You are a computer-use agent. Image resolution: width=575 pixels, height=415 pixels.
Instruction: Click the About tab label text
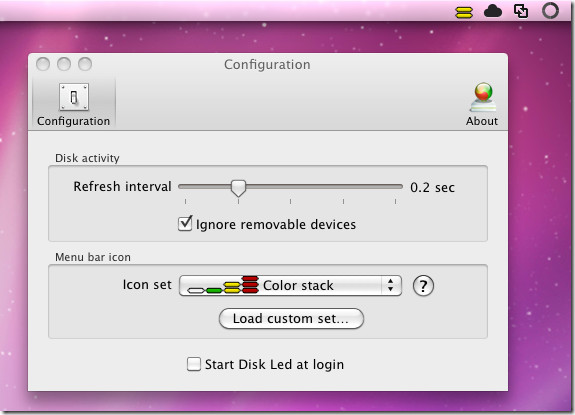482,121
